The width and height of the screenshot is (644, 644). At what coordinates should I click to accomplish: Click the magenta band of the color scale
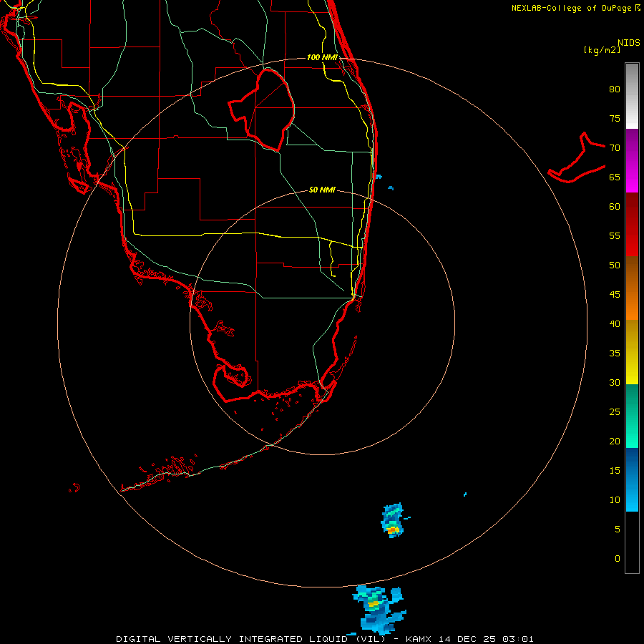pyautogui.click(x=632, y=161)
